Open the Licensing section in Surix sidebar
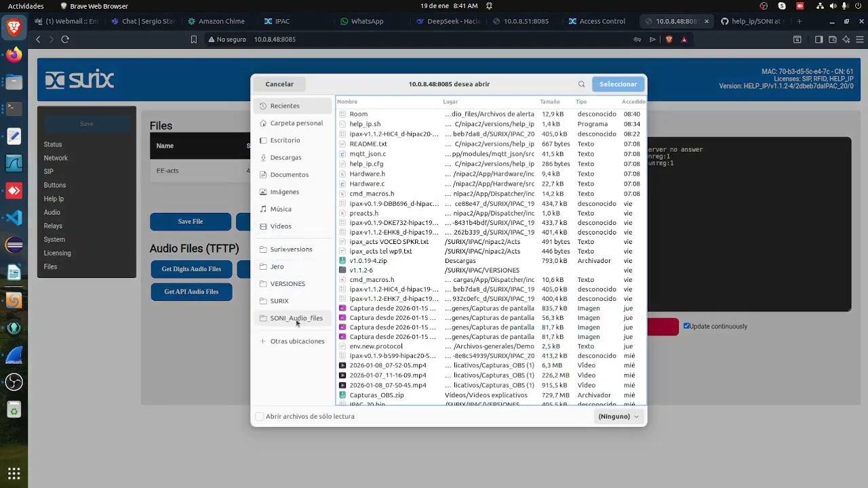 tap(57, 253)
